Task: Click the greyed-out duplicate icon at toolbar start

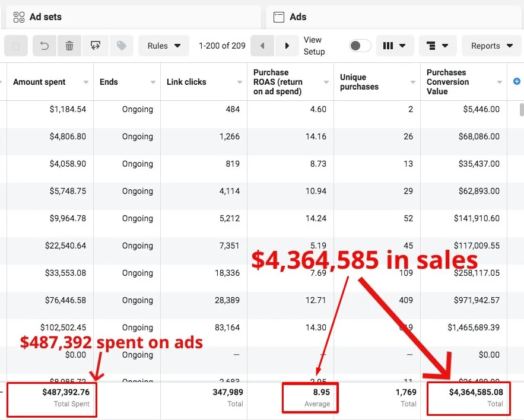Action: click(16, 46)
